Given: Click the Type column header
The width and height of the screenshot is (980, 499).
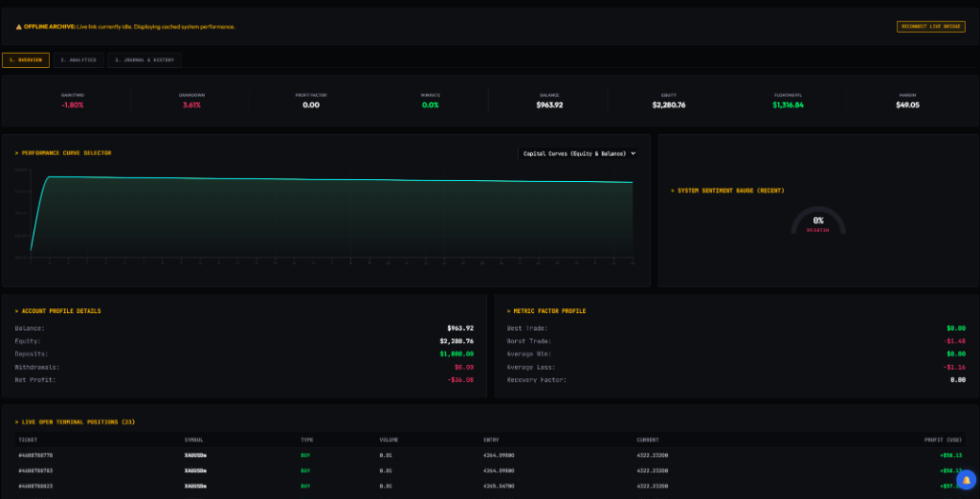Looking at the screenshot, I should [307, 441].
